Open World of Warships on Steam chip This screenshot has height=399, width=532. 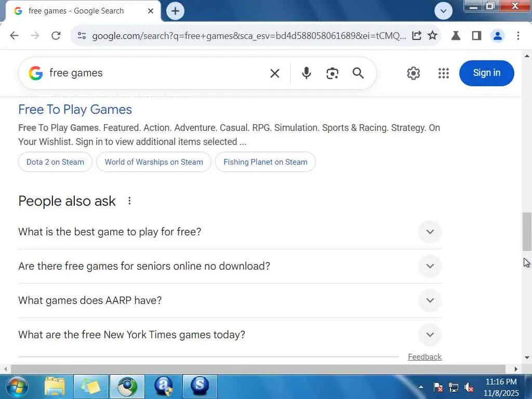click(154, 162)
